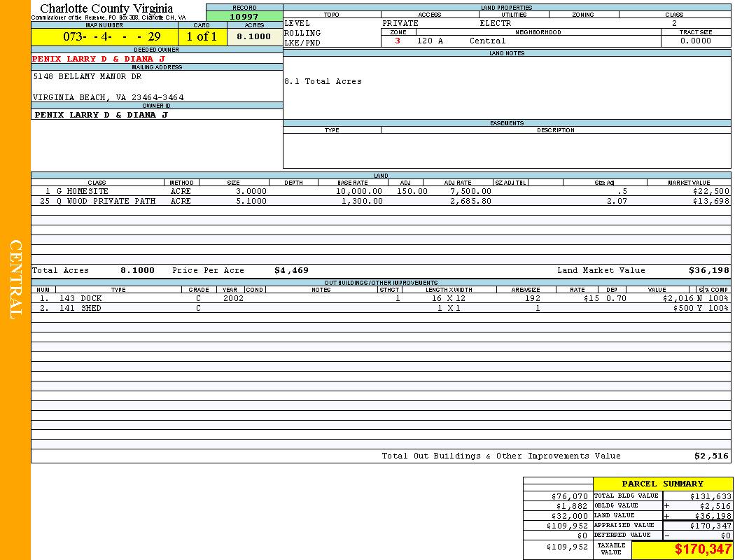Click the orange CENTRAL side banner
This screenshot has width=735, height=560.
[x=15, y=280]
